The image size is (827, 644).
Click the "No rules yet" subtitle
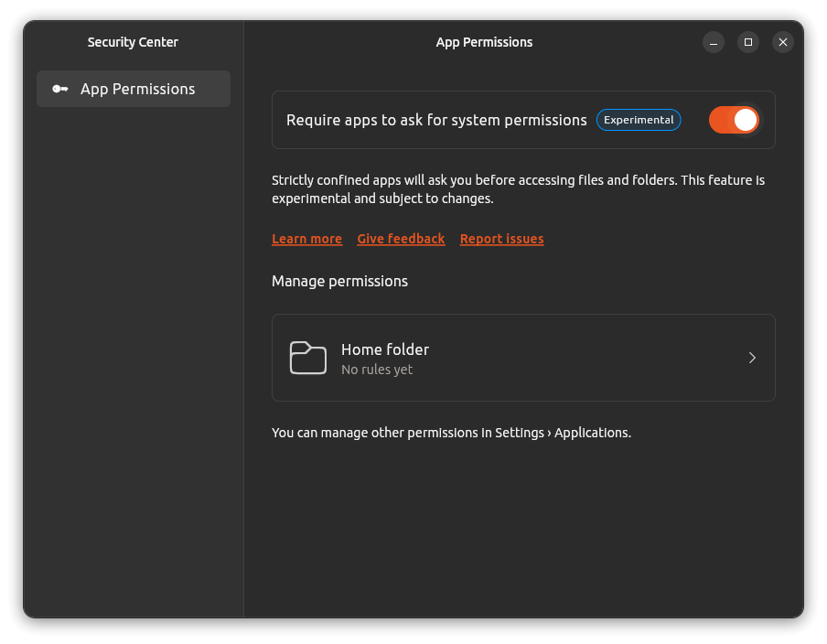pyautogui.click(x=377, y=370)
